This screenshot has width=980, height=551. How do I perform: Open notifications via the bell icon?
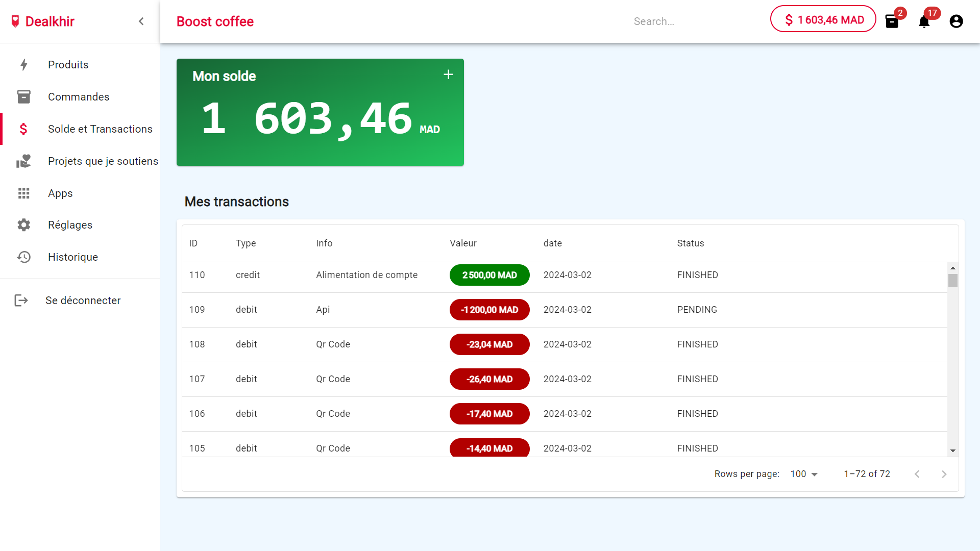[924, 21]
